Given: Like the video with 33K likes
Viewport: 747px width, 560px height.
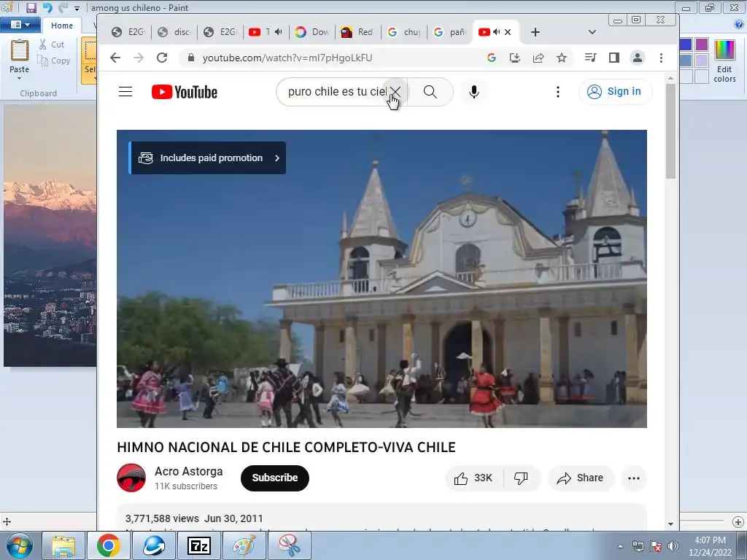Looking at the screenshot, I should click(x=473, y=478).
